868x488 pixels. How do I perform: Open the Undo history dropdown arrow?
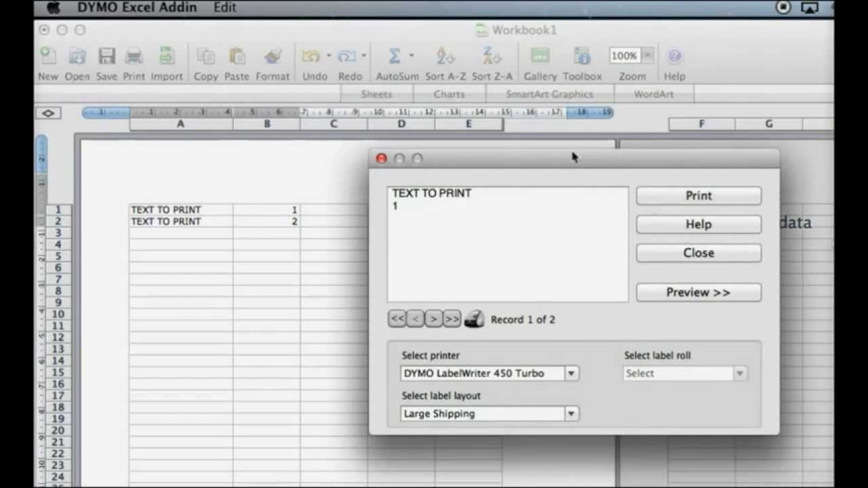pos(329,56)
